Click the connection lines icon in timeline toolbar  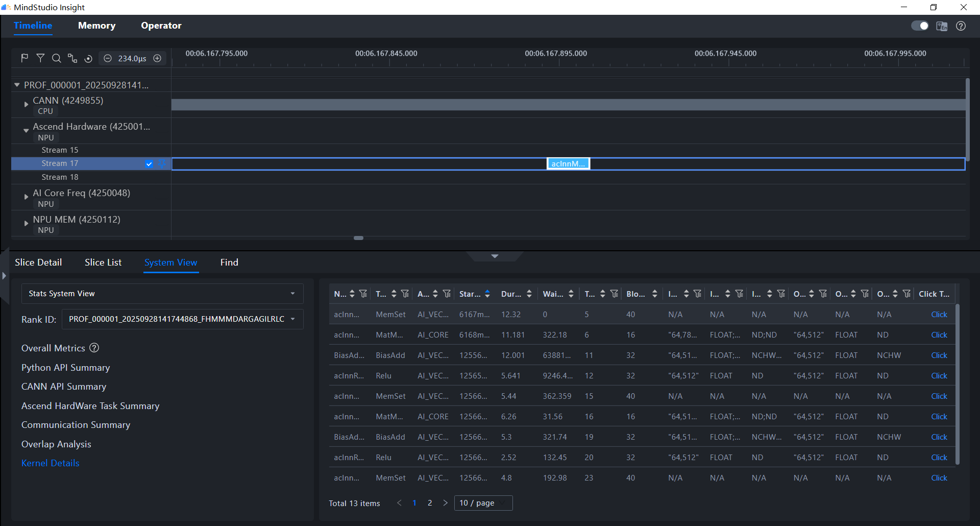pyautogui.click(x=72, y=58)
